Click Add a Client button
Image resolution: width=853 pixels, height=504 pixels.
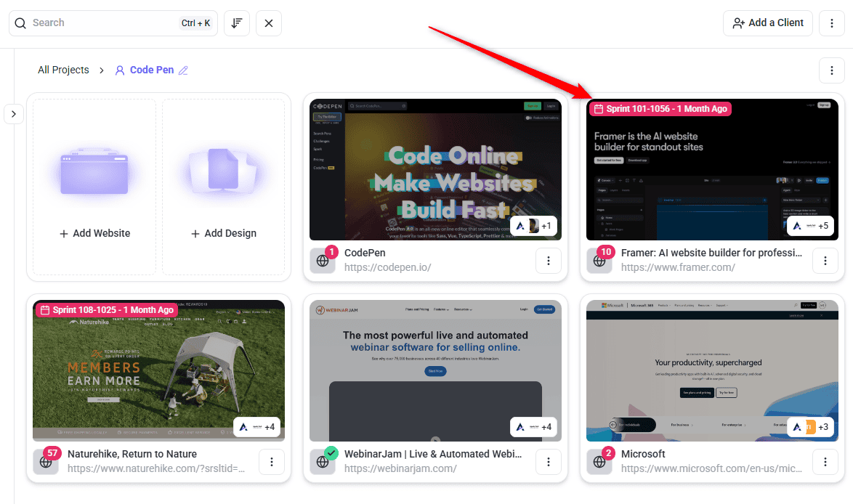click(x=767, y=23)
